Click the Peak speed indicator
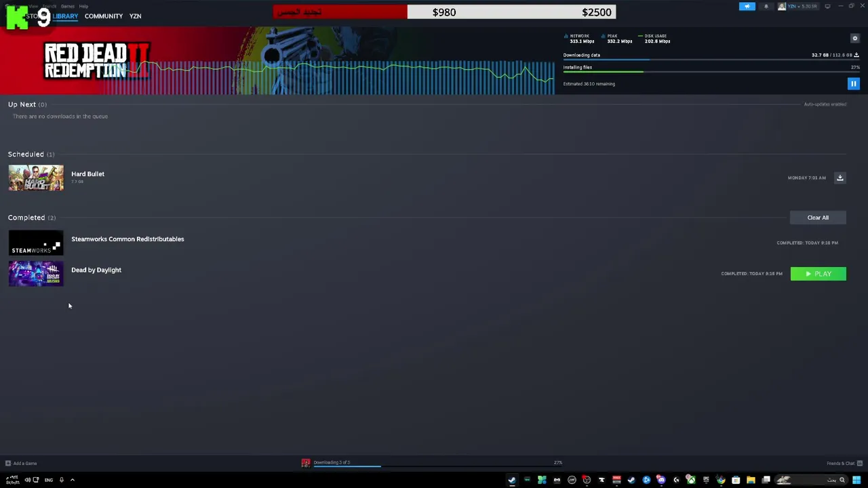The height and width of the screenshot is (488, 868). 617,39
